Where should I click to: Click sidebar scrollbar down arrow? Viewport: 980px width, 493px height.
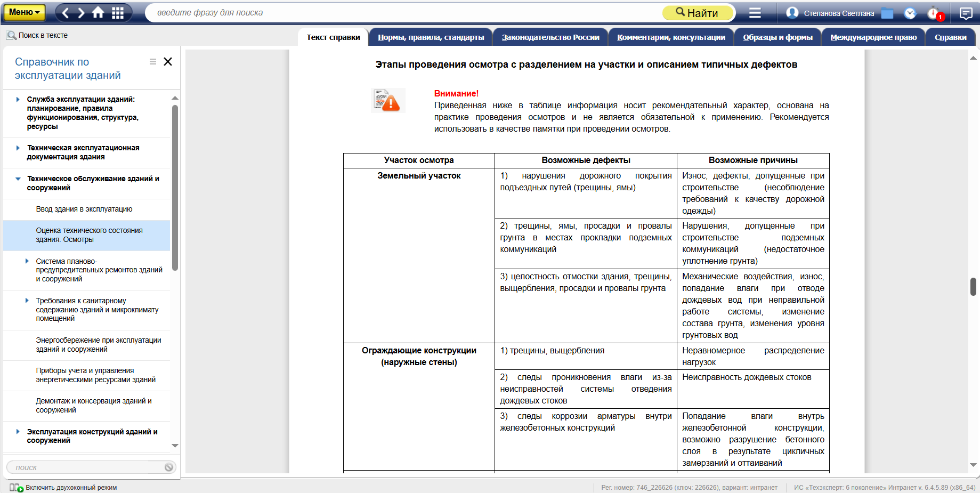(x=175, y=446)
